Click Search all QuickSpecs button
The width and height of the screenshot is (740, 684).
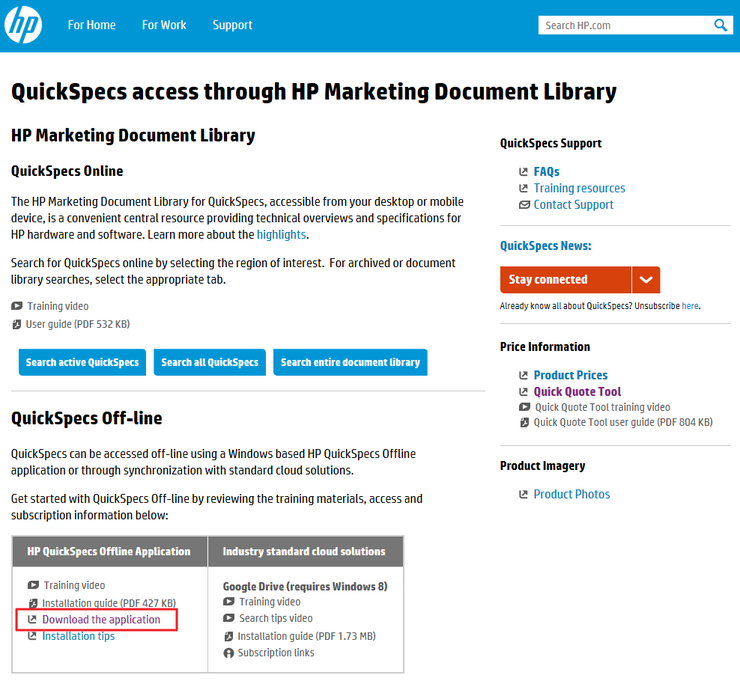210,362
